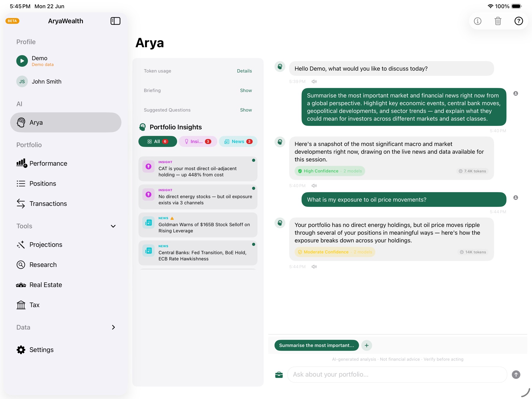Image resolution: width=532 pixels, height=399 pixels.
Task: Open CAT oil-adjacent holding insight card
Action: click(198, 169)
